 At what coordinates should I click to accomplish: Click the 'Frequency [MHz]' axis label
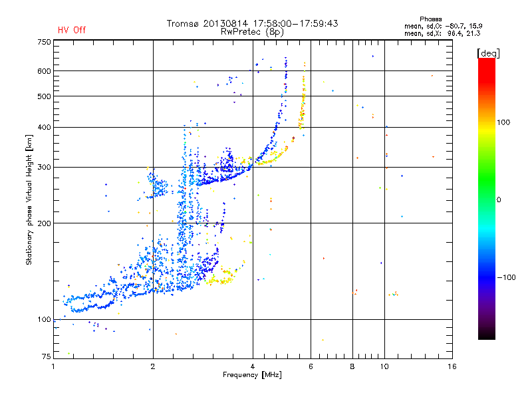(x=252, y=375)
